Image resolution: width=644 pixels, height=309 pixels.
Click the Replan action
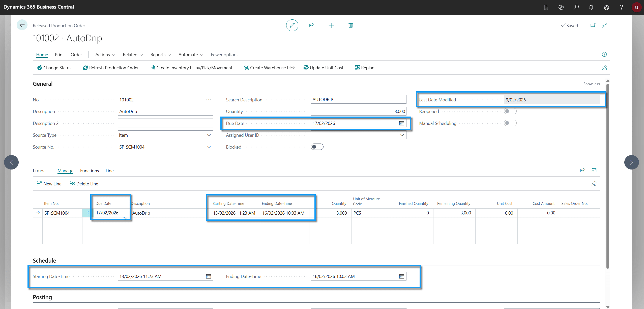[x=366, y=68]
